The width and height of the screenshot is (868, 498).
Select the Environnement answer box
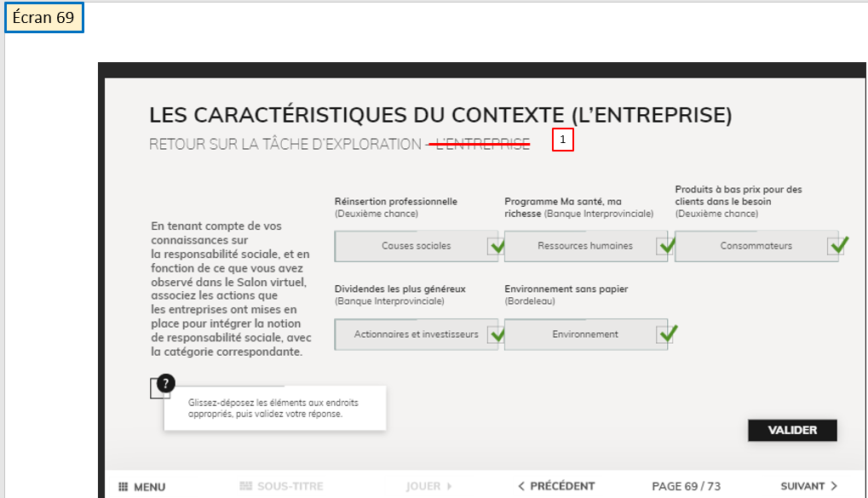pos(584,335)
